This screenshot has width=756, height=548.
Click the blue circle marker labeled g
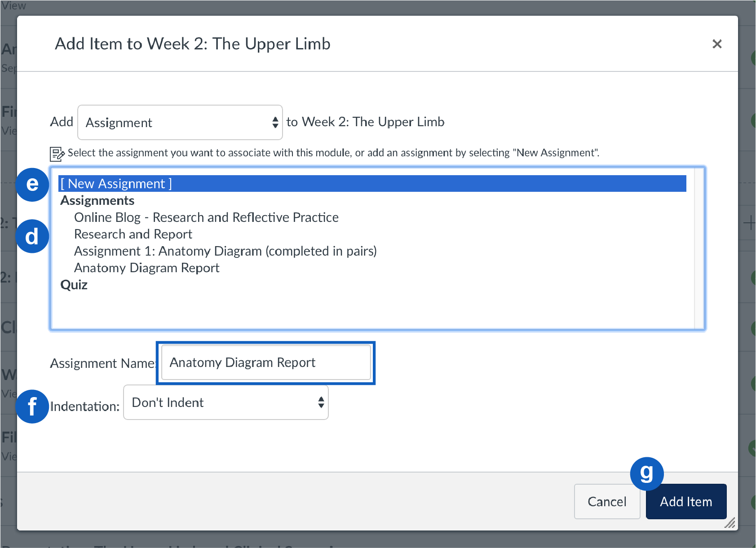click(646, 473)
